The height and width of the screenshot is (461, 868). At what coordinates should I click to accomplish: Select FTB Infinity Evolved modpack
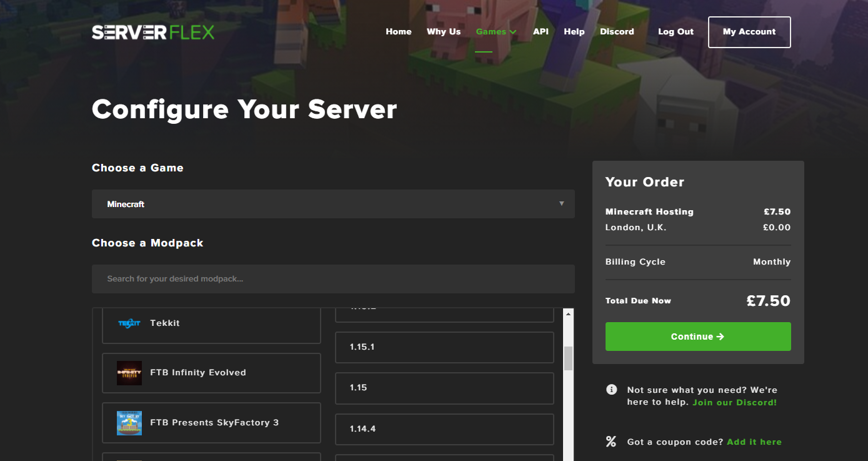(x=211, y=373)
